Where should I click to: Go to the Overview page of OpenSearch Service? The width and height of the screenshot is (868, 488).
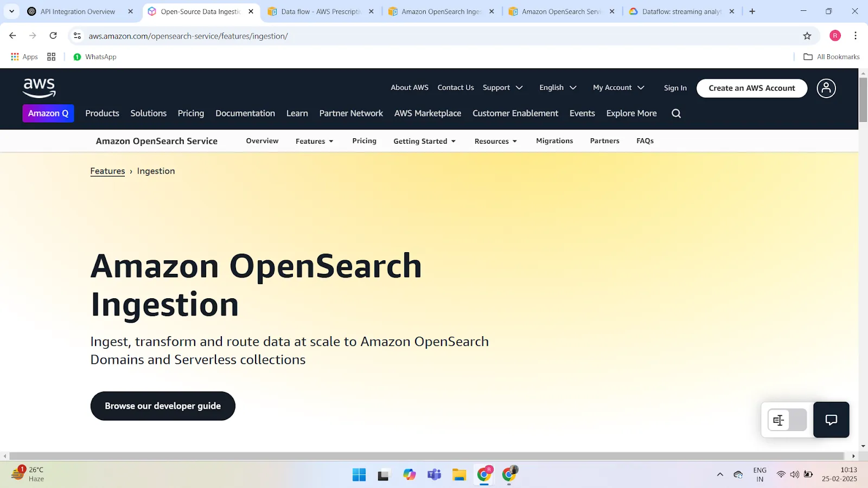point(262,141)
